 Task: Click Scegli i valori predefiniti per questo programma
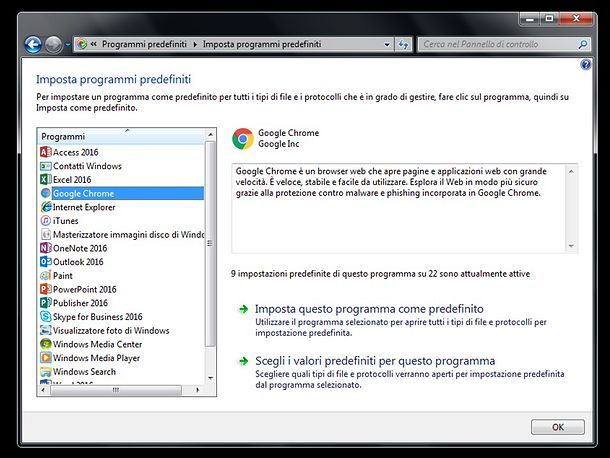coord(375,361)
